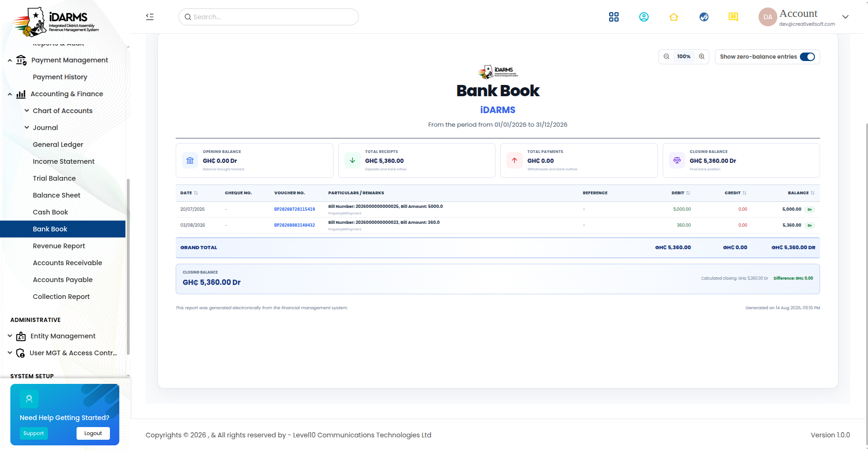
Task: Expand Chart of Accounts submenu
Action: pos(27,111)
